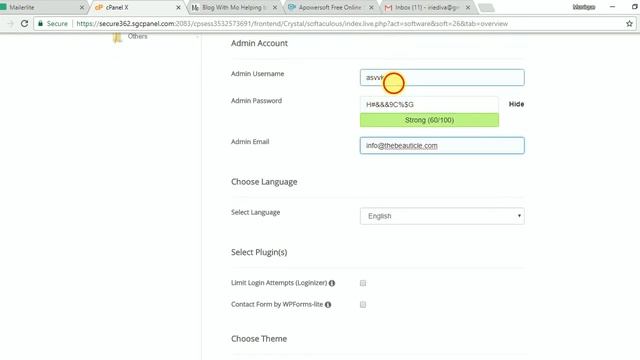Close the Mailerlite tab
The height and width of the screenshot is (360, 640).
click(82, 7)
